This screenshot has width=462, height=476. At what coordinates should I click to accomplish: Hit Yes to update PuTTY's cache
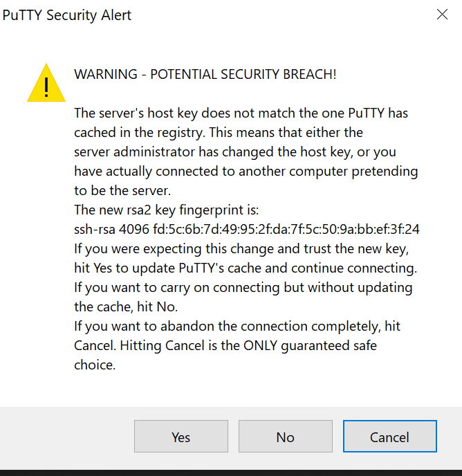pyautogui.click(x=181, y=437)
